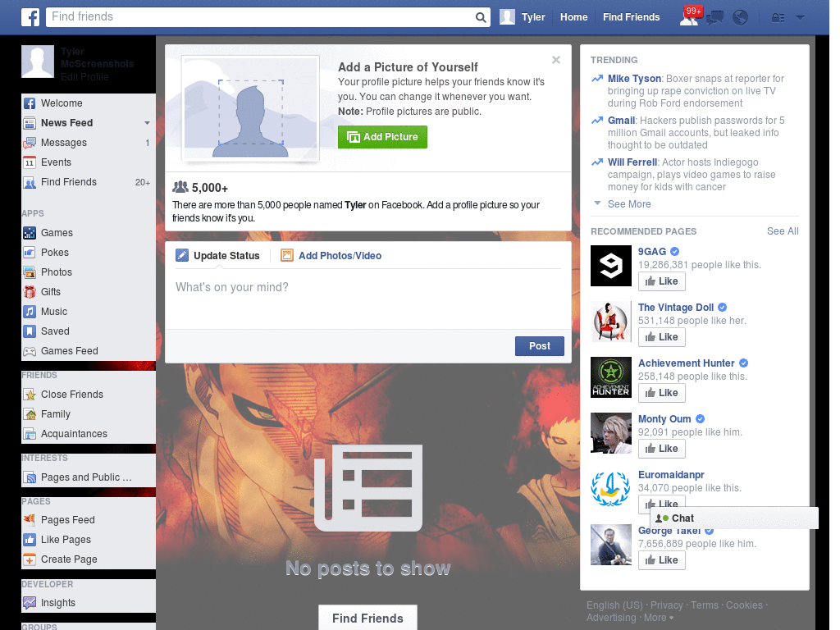
Task: Open the Gmail trending topic
Action: point(622,121)
